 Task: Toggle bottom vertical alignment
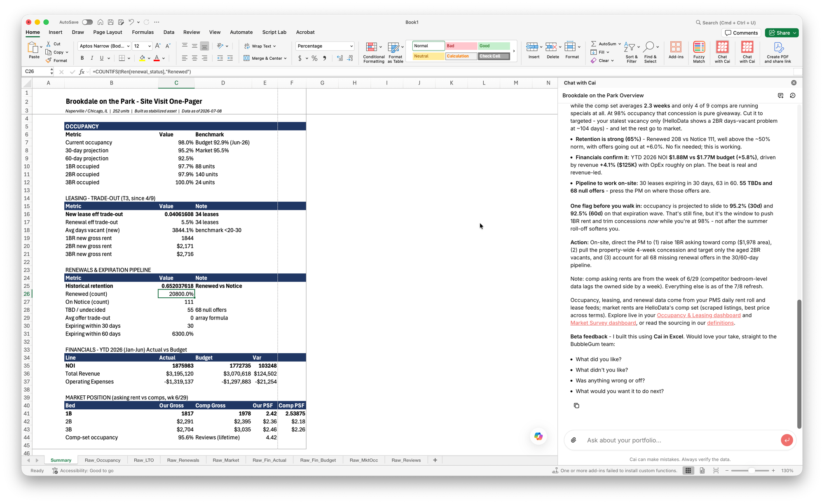click(204, 46)
